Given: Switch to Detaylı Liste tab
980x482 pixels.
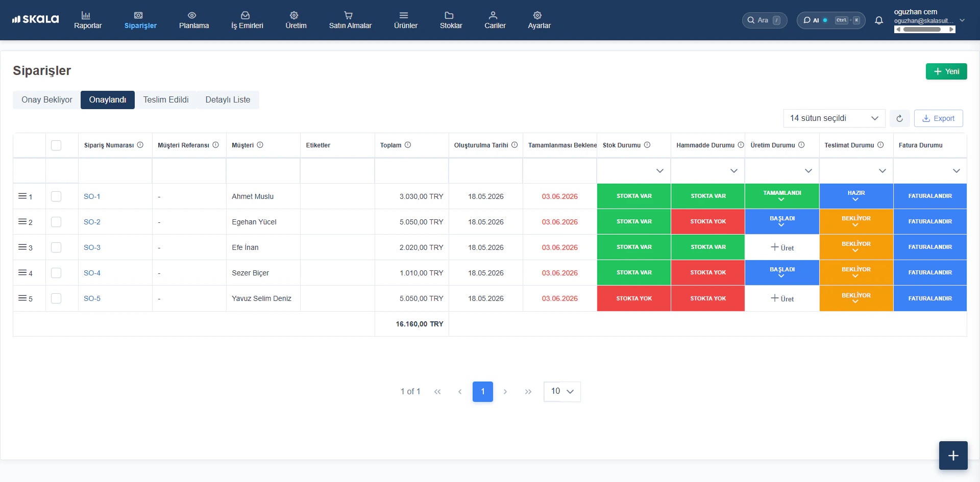Looking at the screenshot, I should [x=228, y=100].
